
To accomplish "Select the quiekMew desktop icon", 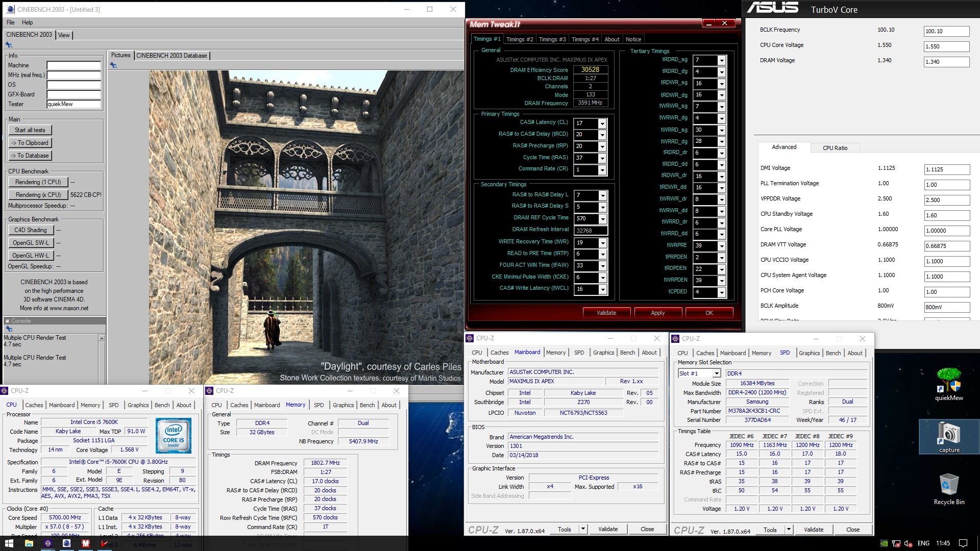I will (x=949, y=384).
